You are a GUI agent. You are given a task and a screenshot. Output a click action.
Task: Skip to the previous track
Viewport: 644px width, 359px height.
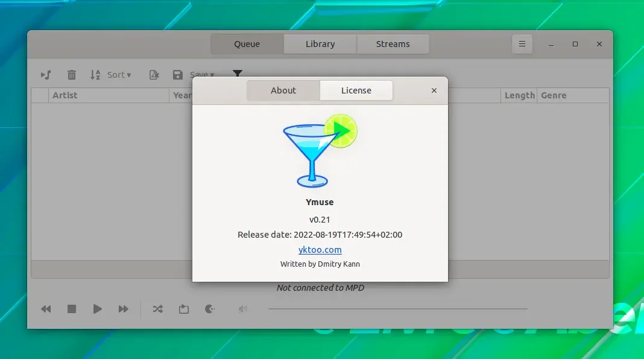click(x=46, y=309)
